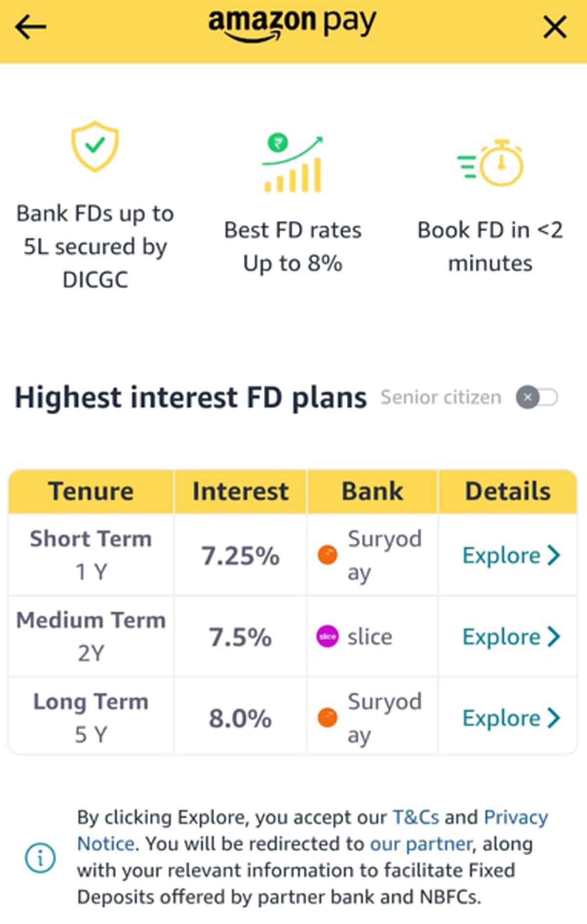Go back using the left arrow
This screenshot has height=924, width=587.
[x=30, y=27]
